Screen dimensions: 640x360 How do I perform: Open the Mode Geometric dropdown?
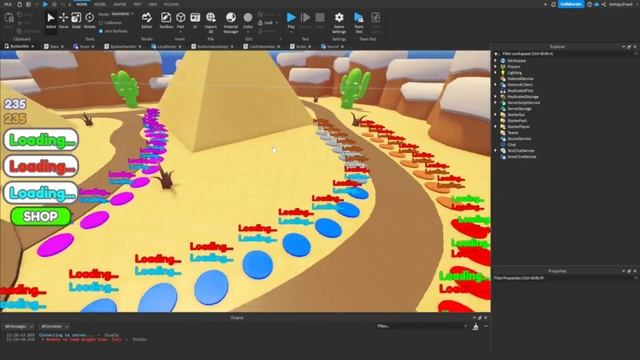click(x=122, y=14)
